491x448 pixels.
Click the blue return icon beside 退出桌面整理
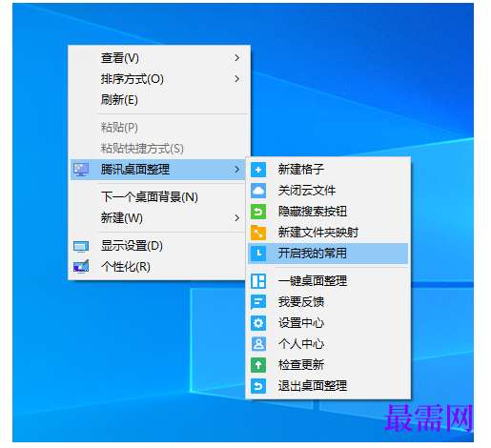click(x=258, y=386)
